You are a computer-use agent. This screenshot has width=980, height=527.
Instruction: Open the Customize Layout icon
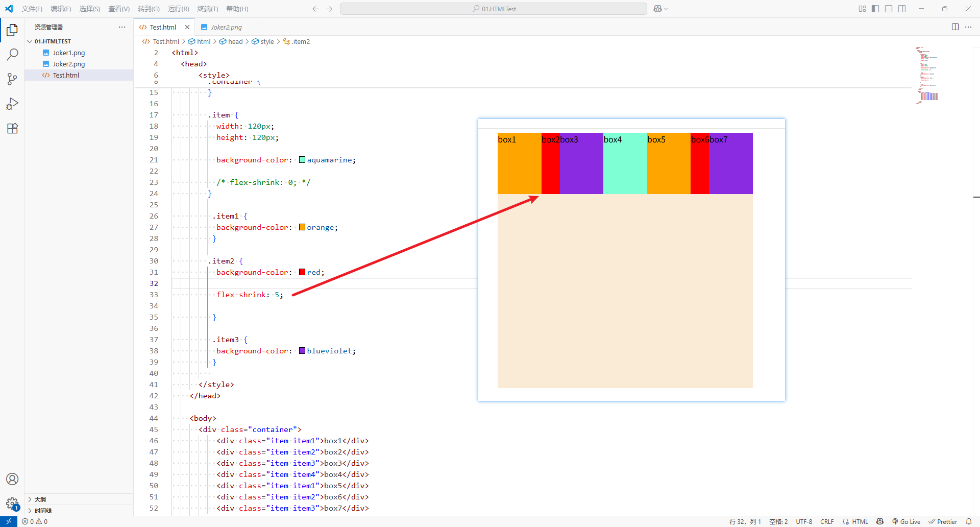point(862,9)
